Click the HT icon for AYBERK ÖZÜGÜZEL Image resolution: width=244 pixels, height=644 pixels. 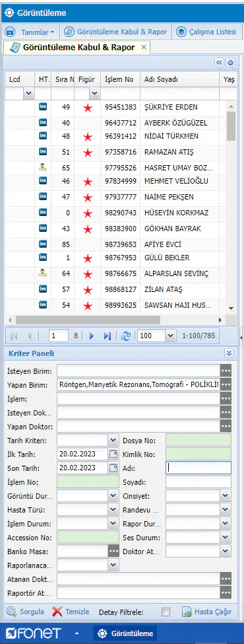[x=43, y=122]
